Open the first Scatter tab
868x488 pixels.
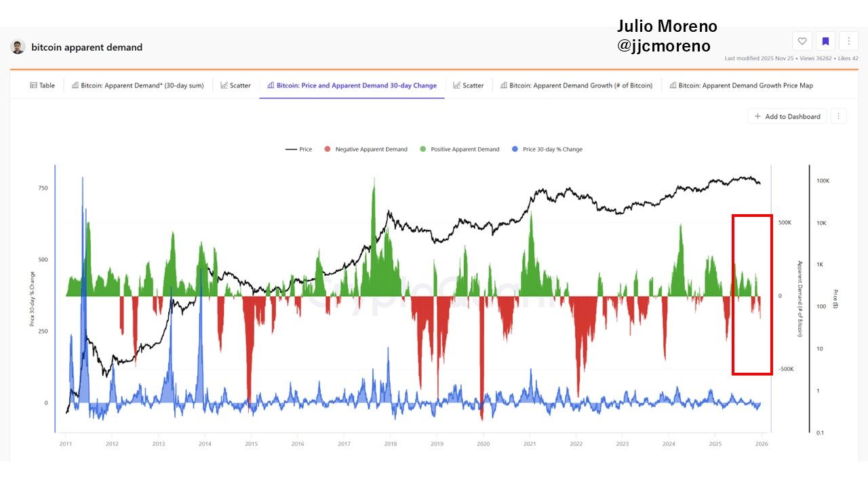pyautogui.click(x=235, y=85)
